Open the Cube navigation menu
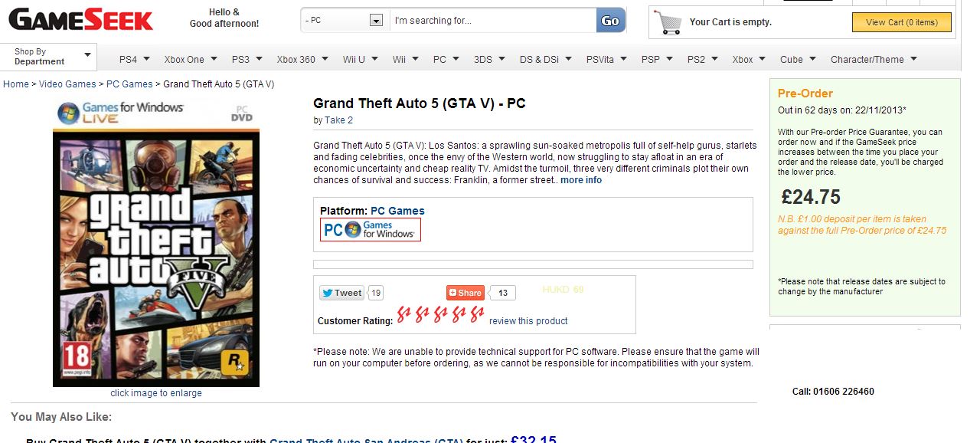The image size is (980, 443). point(799,59)
